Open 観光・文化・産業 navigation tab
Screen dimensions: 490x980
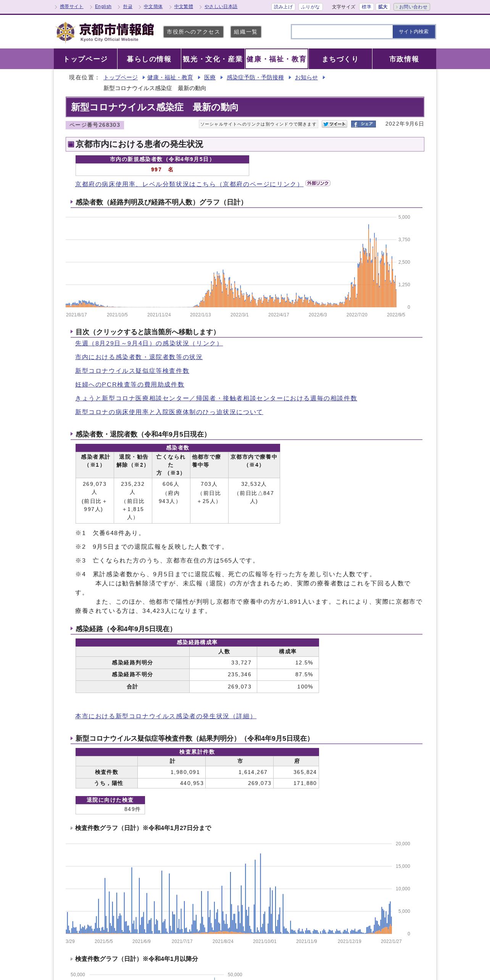point(213,59)
